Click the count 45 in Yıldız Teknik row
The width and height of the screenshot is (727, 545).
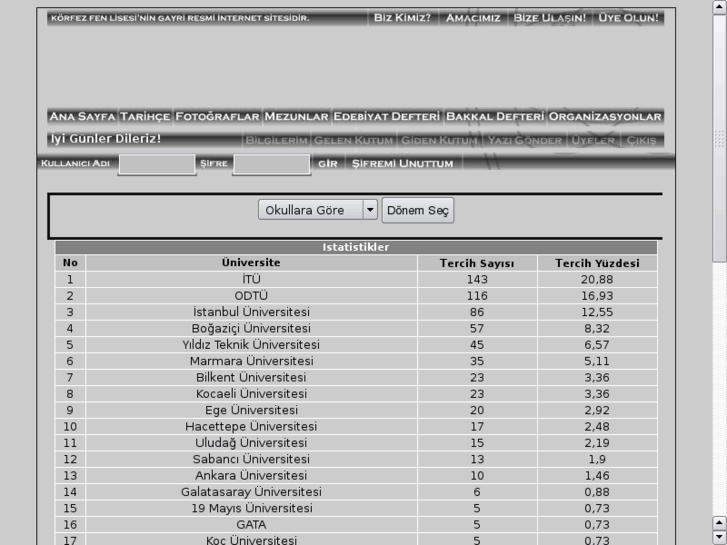[x=477, y=345]
